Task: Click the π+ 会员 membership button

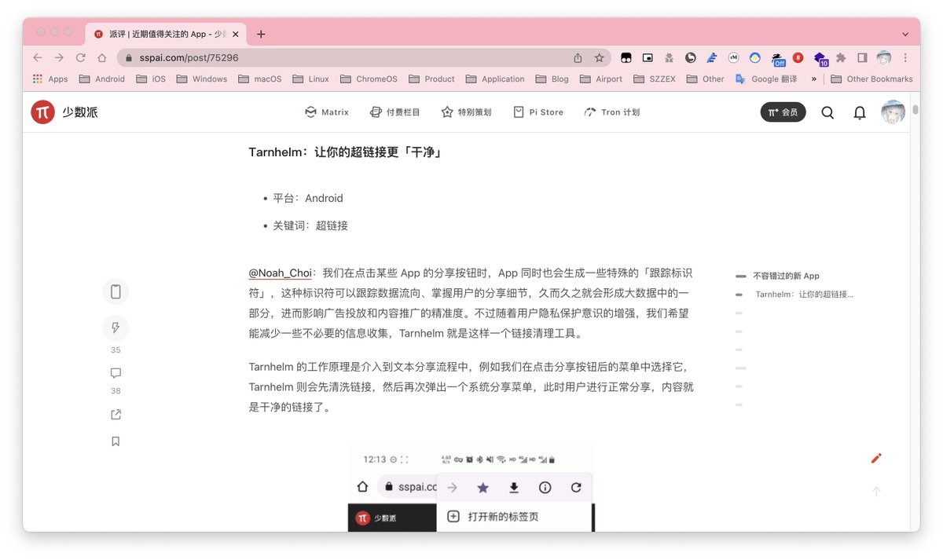Action: pos(783,112)
